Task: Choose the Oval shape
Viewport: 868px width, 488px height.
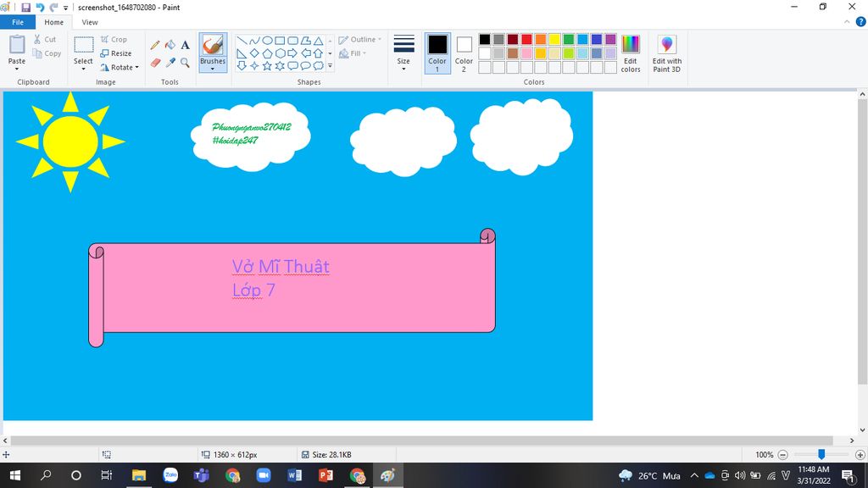Action: [x=267, y=41]
